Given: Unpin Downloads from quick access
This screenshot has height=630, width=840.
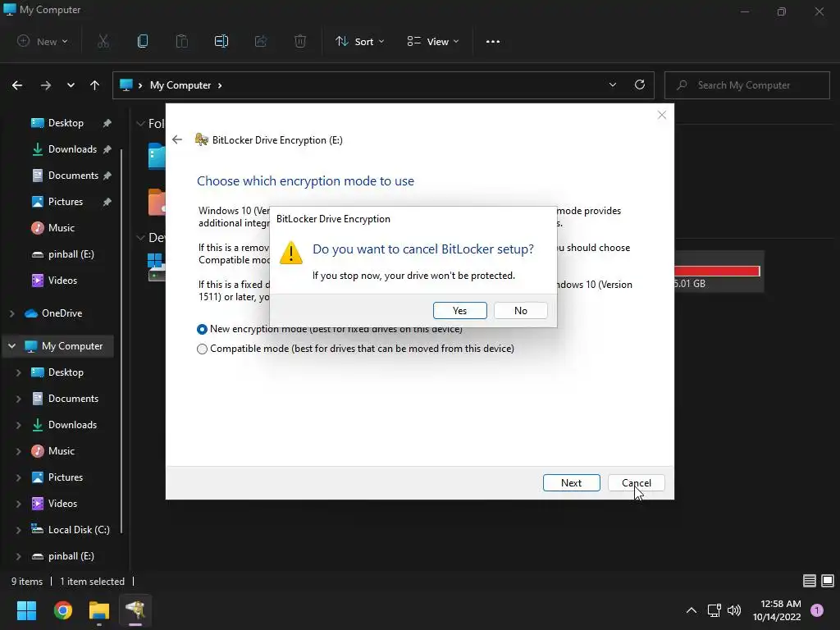Looking at the screenshot, I should tap(107, 149).
